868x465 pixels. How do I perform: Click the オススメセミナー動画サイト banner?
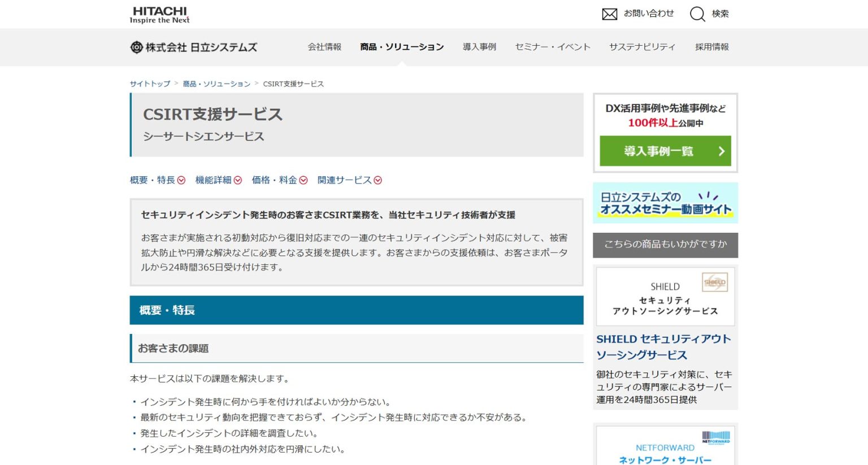coord(665,202)
